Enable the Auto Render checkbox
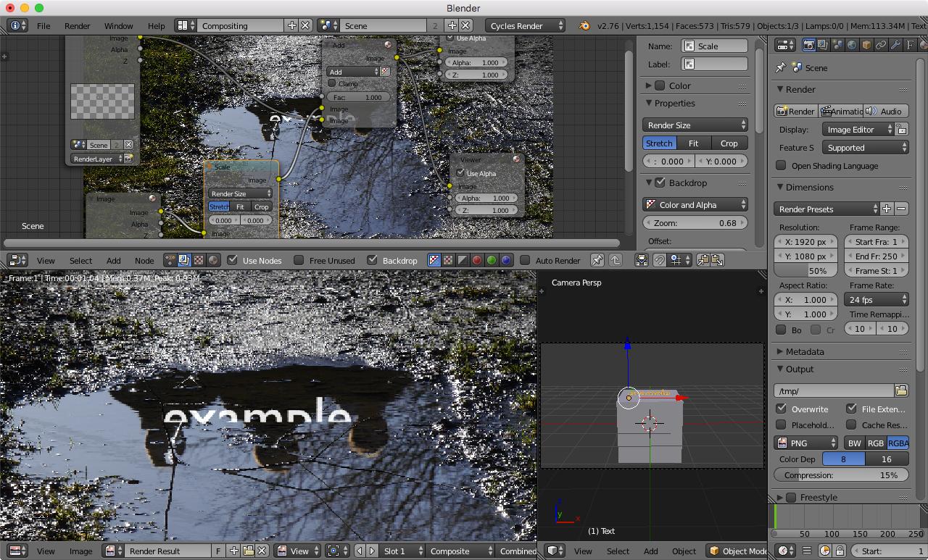This screenshot has height=560, width=928. (526, 260)
